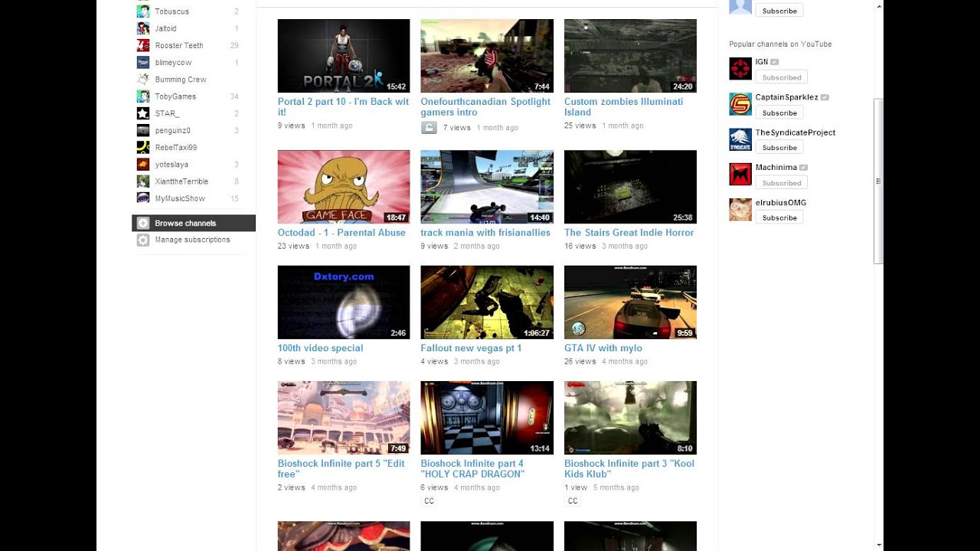Open The Stairs Great Indie Horror link
Screen dimensions: 980x551
629,233
